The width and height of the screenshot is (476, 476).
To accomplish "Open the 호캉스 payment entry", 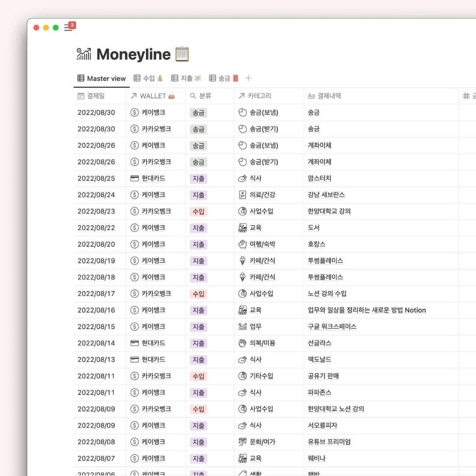I will (316, 244).
